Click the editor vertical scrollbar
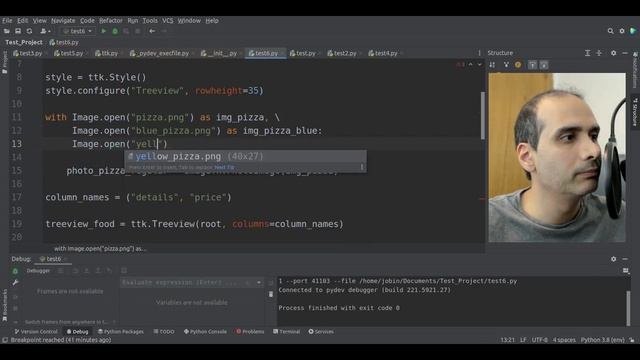The height and width of the screenshot is (360, 640). tap(483, 116)
